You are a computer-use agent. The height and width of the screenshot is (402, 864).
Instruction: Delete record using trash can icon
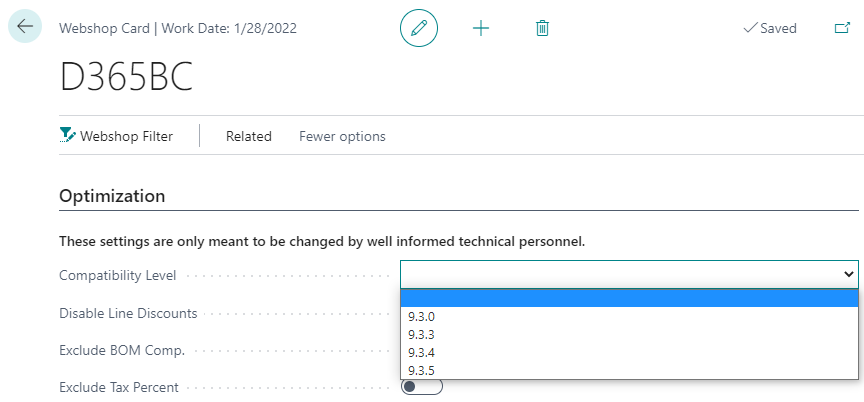(542, 28)
